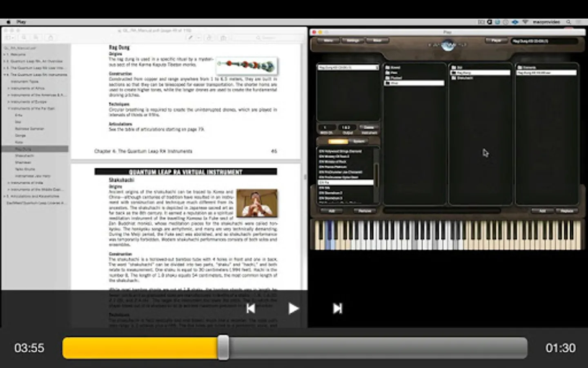This screenshot has height=368, width=588.
Task: Click zoom in in PDF toolbar
Action: click(x=36, y=38)
